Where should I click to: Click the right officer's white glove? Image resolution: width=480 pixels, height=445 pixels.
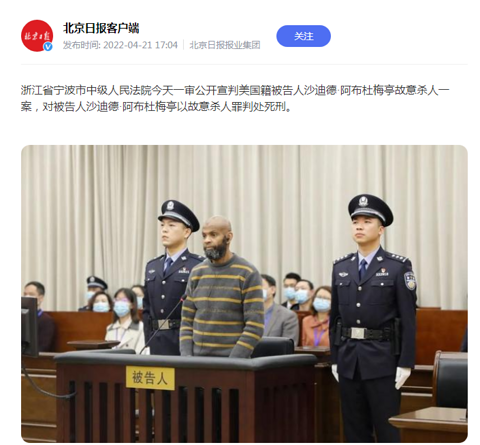click(402, 377)
